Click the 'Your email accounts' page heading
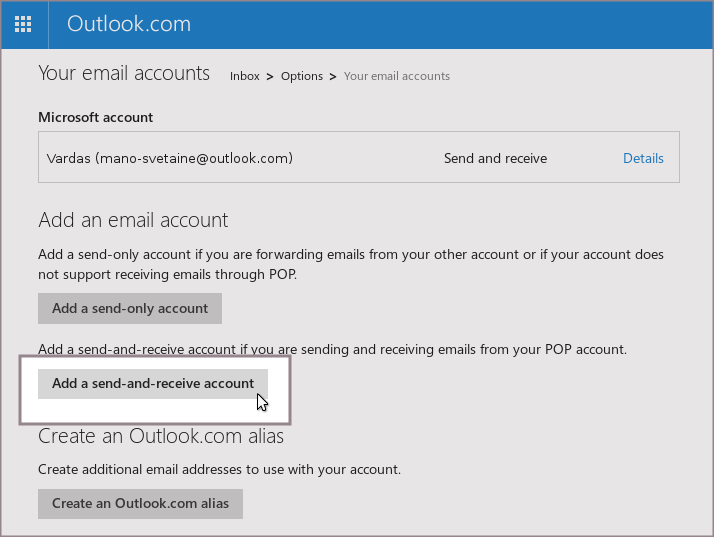 (x=124, y=73)
